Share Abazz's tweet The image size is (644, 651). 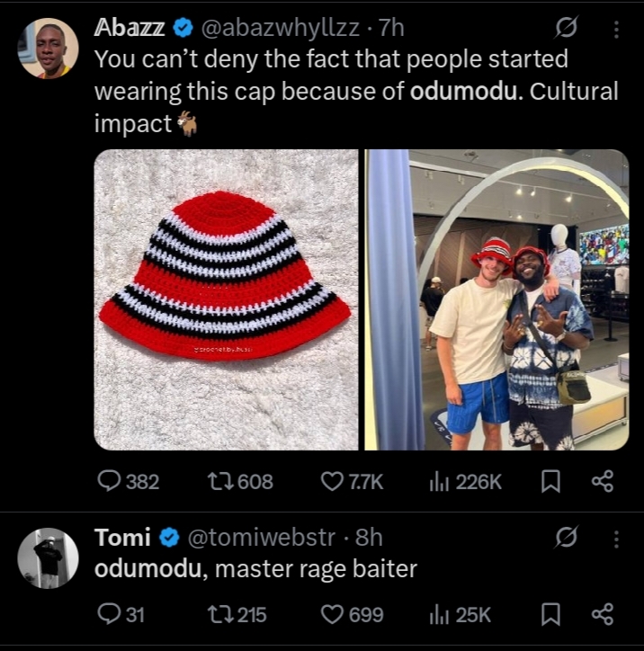[602, 482]
